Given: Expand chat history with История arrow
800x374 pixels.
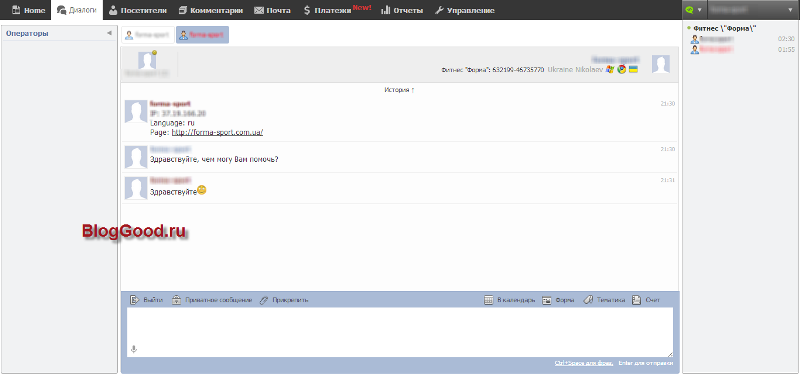Looking at the screenshot, I should coord(399,90).
